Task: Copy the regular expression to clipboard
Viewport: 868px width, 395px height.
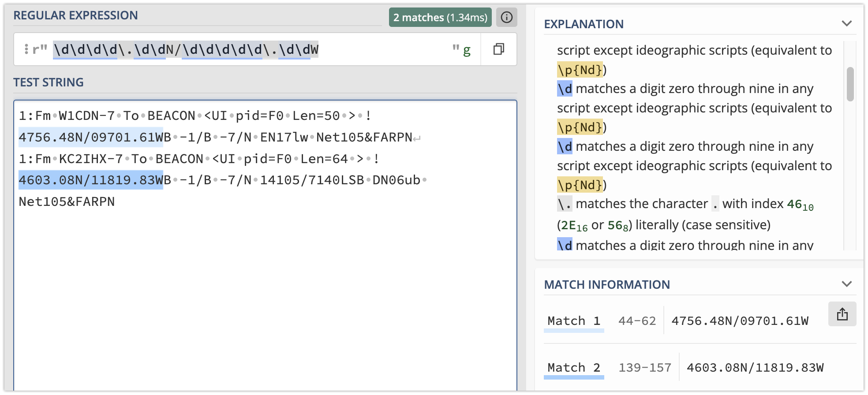Action: (498, 49)
